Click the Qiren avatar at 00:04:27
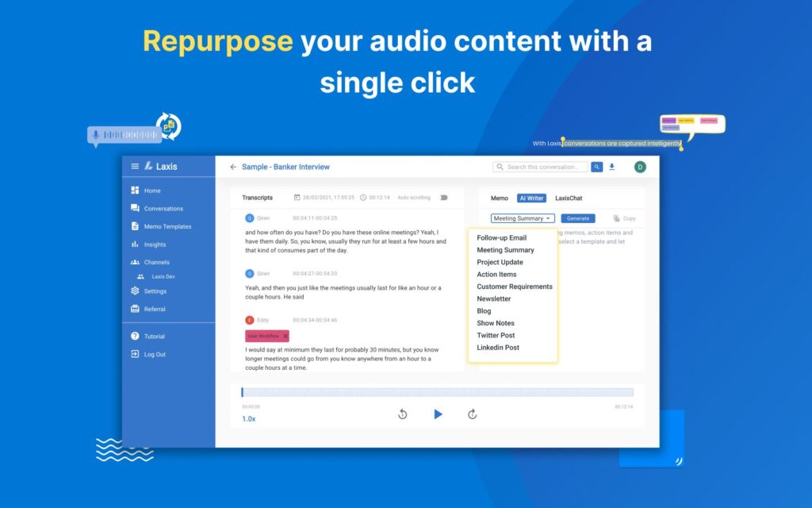Screen dimensions: 812x508 pos(250,273)
